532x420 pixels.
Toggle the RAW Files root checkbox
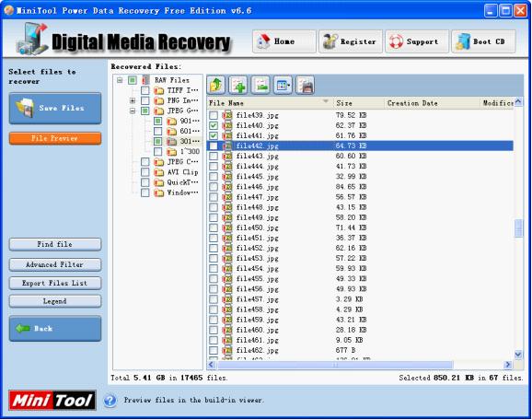click(133, 80)
